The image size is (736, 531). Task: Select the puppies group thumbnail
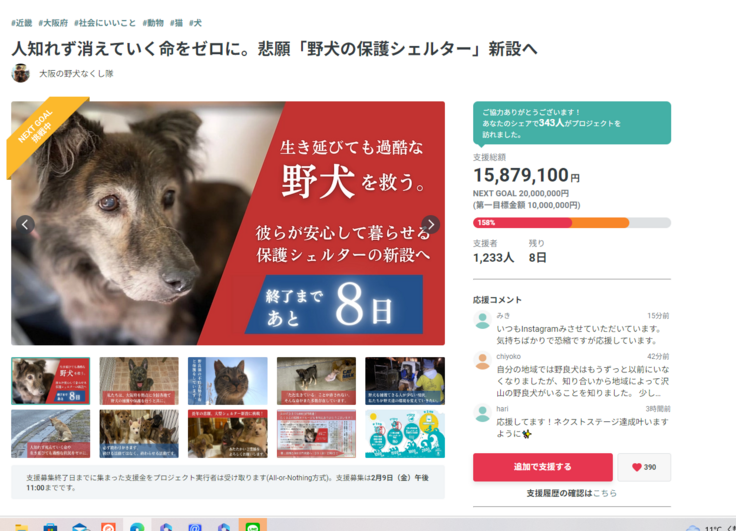[x=139, y=433]
